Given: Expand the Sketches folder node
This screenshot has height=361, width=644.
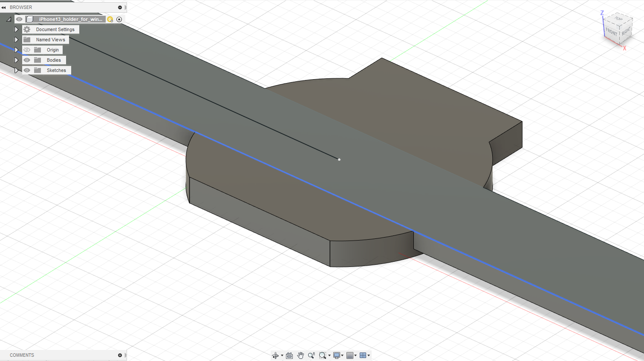Looking at the screenshot, I should [x=16, y=70].
